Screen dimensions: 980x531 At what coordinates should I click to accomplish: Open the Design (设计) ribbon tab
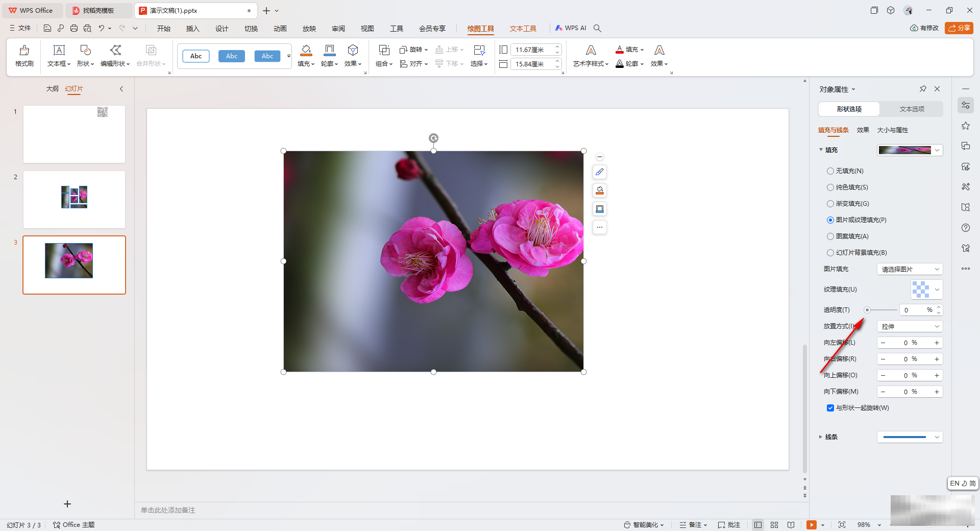click(222, 29)
